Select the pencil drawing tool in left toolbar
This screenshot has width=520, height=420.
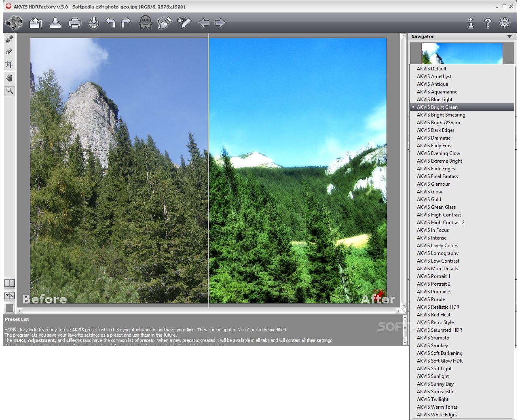pos(9,39)
